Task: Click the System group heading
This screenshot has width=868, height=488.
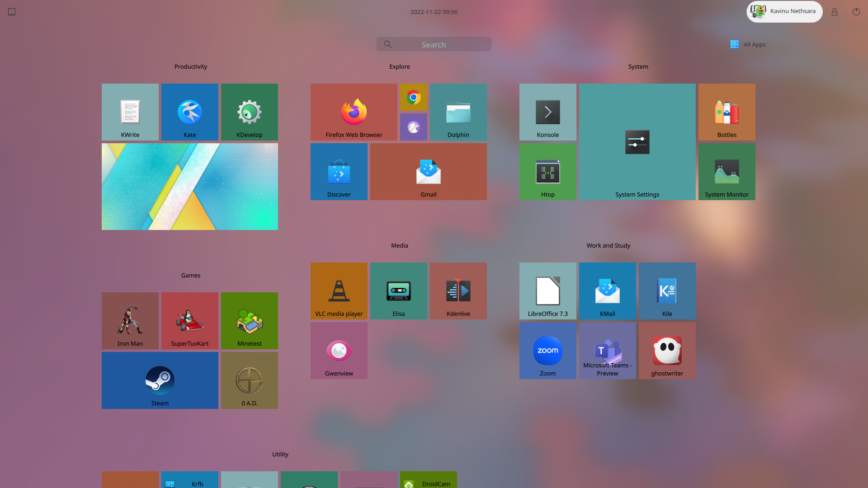Action: click(638, 66)
